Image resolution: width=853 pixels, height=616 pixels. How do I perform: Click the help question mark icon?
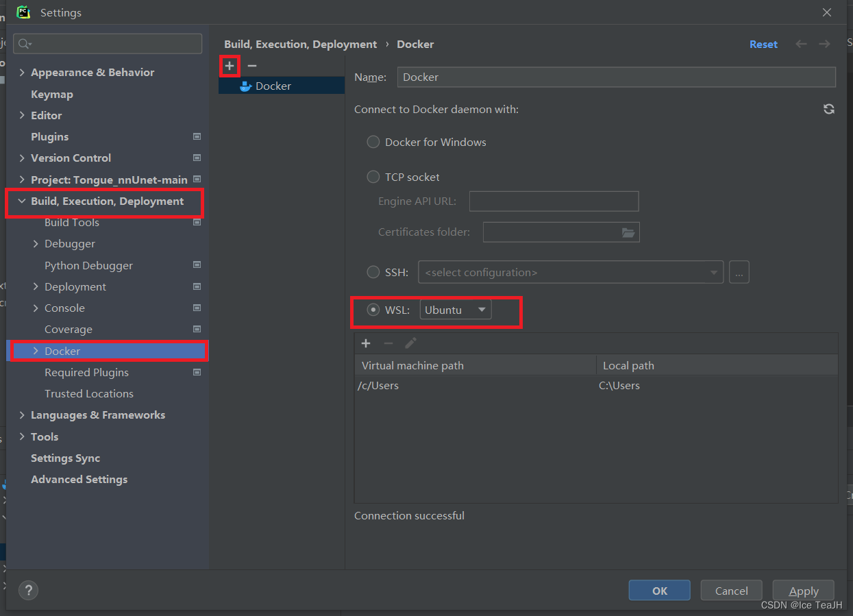click(28, 590)
